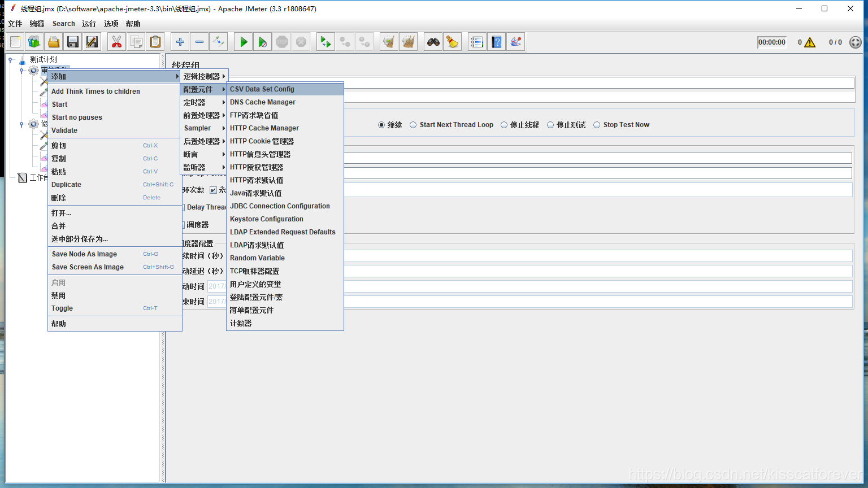Select the 继续 radio button
868x488 pixels.
pyautogui.click(x=381, y=125)
